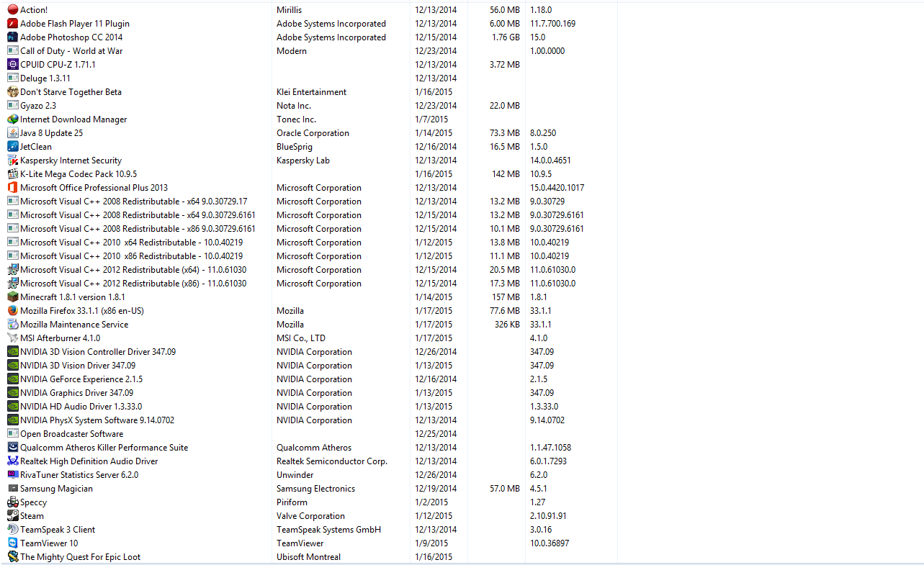The image size is (924, 565).
Task: Click the JetClean icon
Action: click(x=13, y=147)
